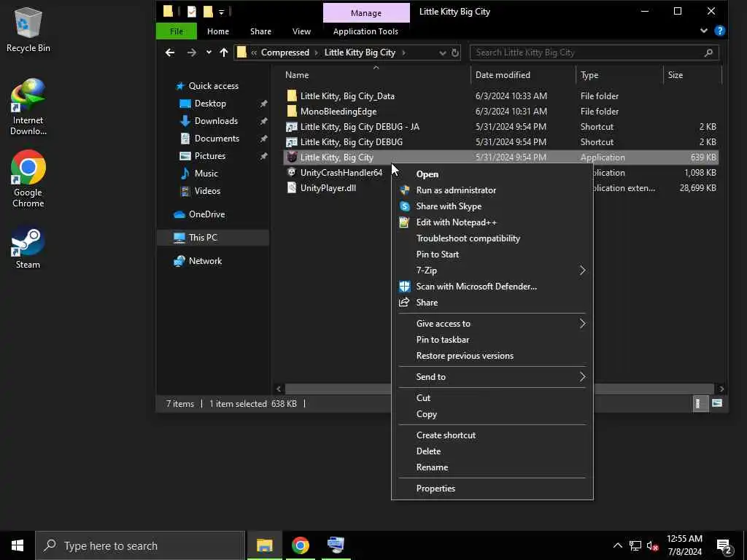Show hidden system tray icons
747x560 pixels.
[617, 545]
